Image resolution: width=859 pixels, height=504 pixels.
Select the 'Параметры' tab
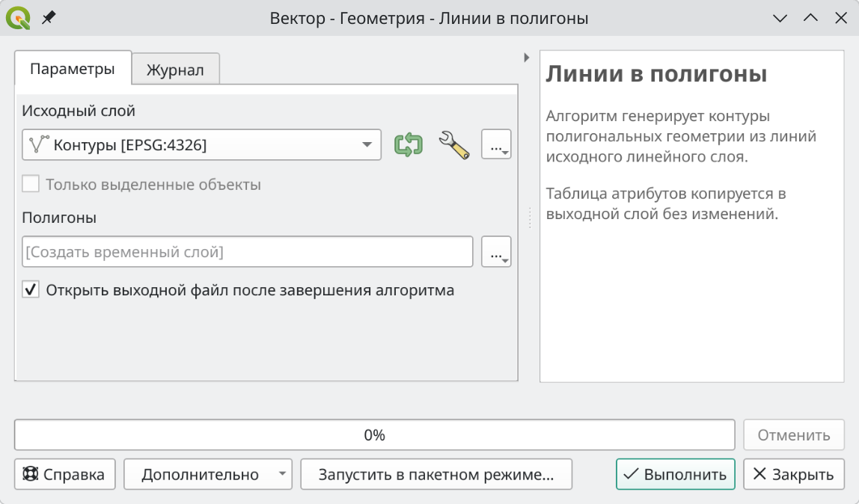(x=73, y=70)
